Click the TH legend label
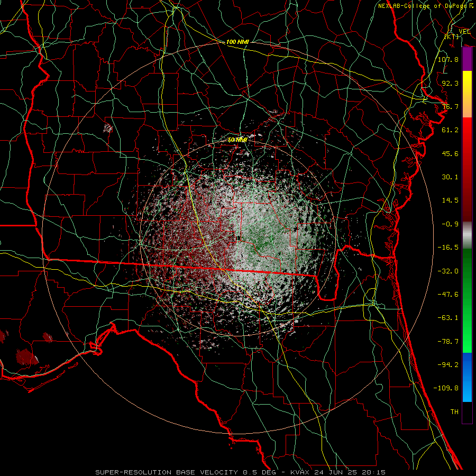476x476 pixels. (454, 412)
